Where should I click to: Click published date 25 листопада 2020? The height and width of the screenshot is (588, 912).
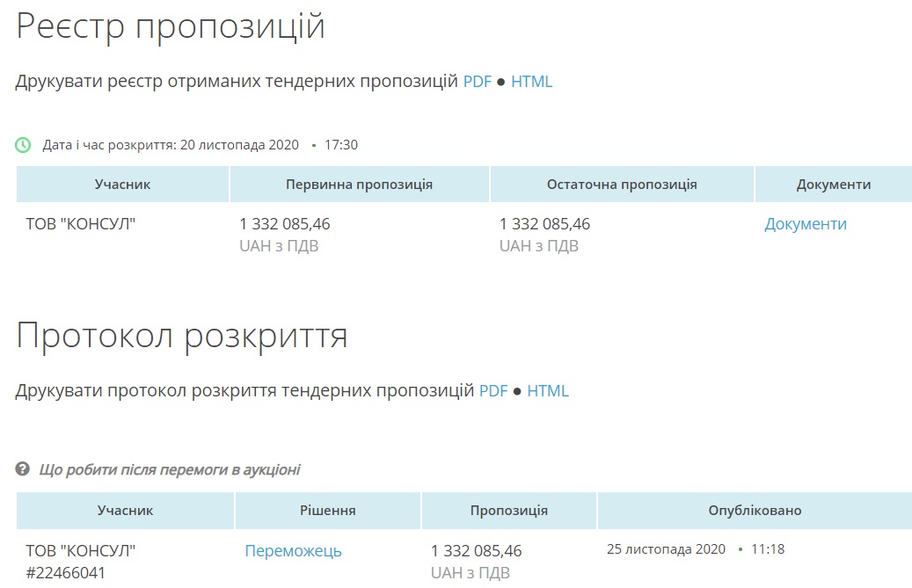click(x=666, y=549)
